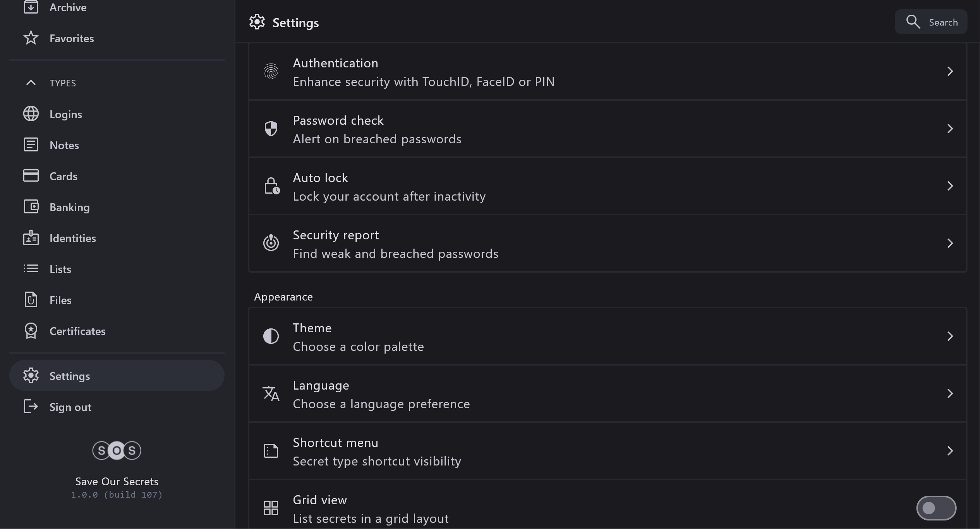
Task: Expand Auto lock with its right chevron
Action: [950, 186]
